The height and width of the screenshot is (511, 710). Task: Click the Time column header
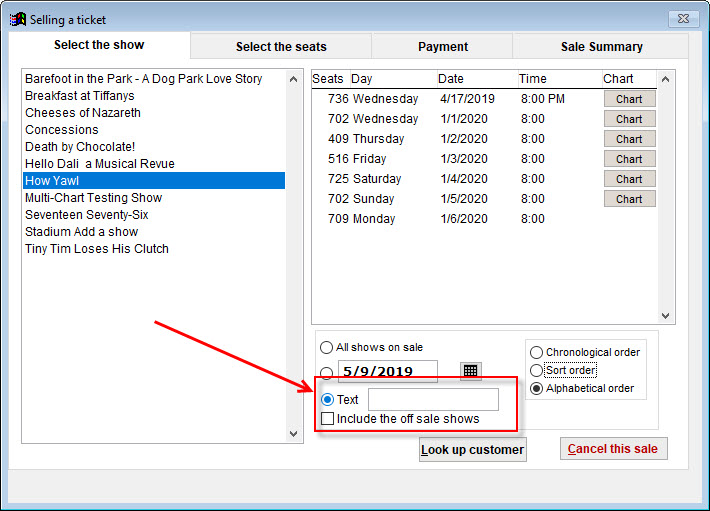(560, 79)
